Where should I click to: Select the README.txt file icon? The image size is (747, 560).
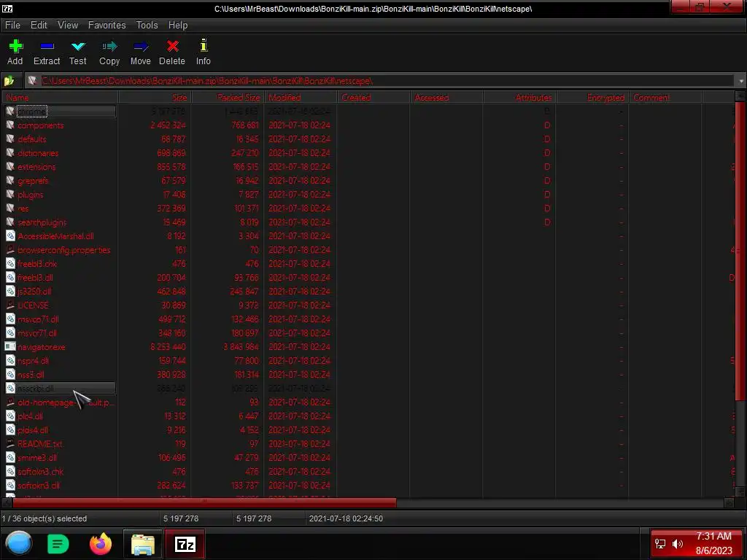click(x=10, y=443)
